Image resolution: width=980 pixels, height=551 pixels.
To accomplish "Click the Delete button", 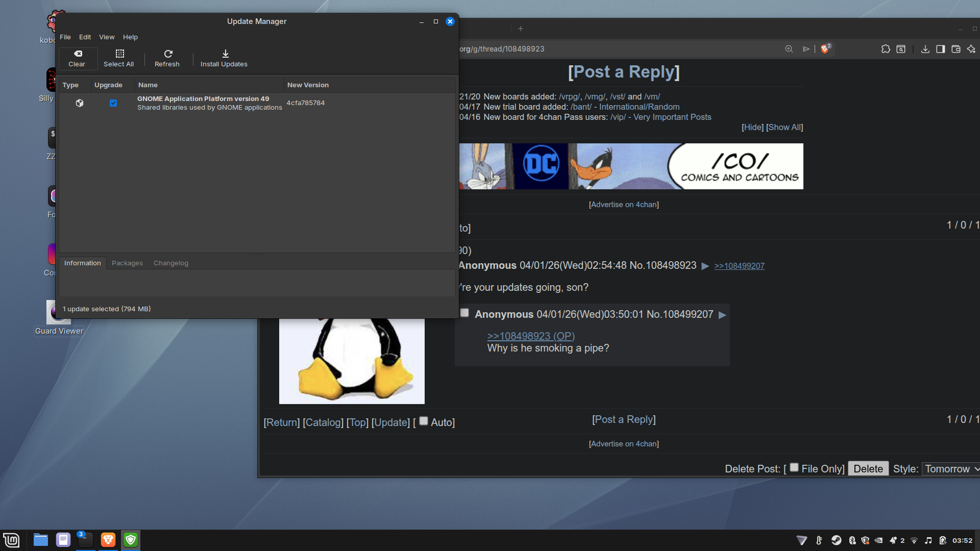I will [868, 469].
